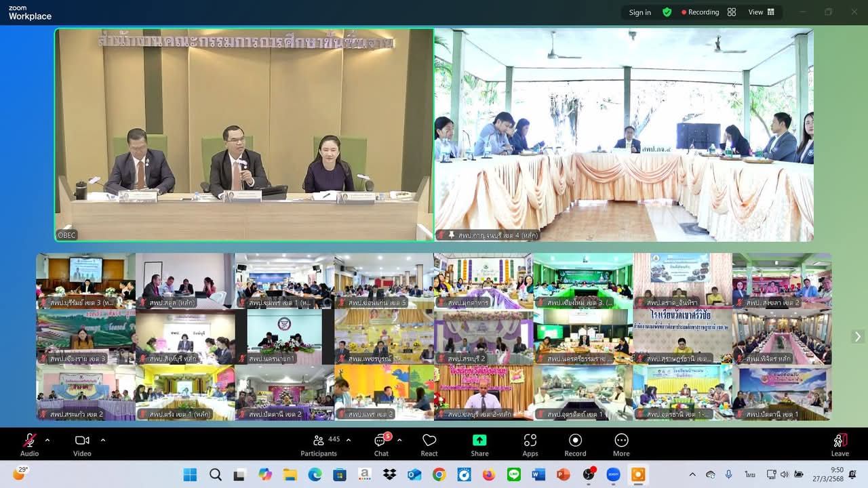Show hidden system tray icons
Viewport: 868px width, 488px height.
(692, 474)
